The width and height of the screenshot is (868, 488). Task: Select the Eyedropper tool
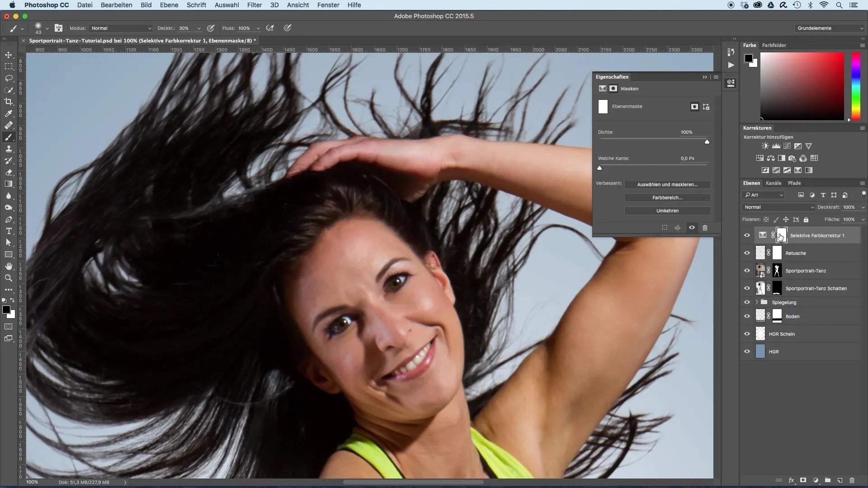9,113
